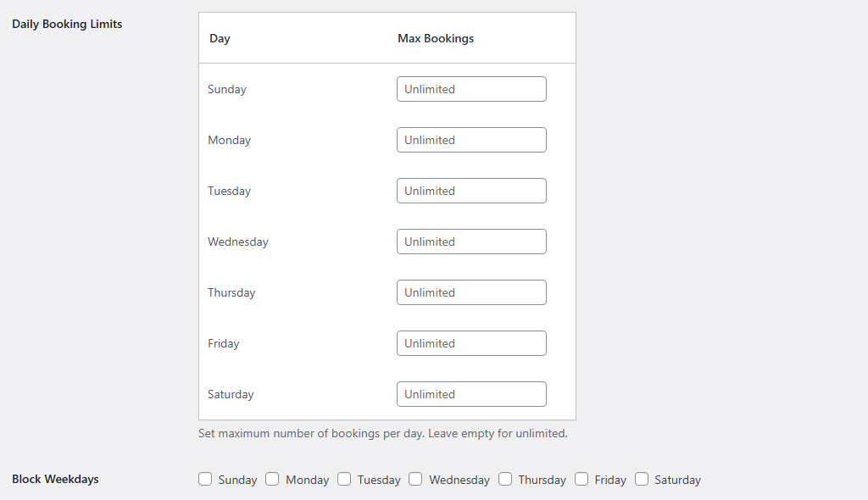
Task: Enable the Saturday block weekday checkbox
Action: click(x=642, y=479)
